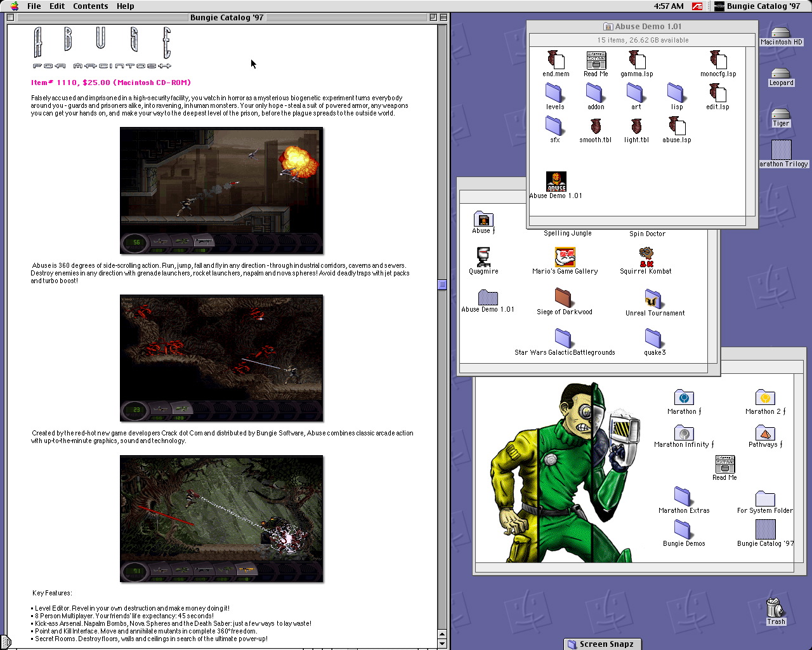
Task: Select the edit.lsp file icon
Action: (717, 93)
